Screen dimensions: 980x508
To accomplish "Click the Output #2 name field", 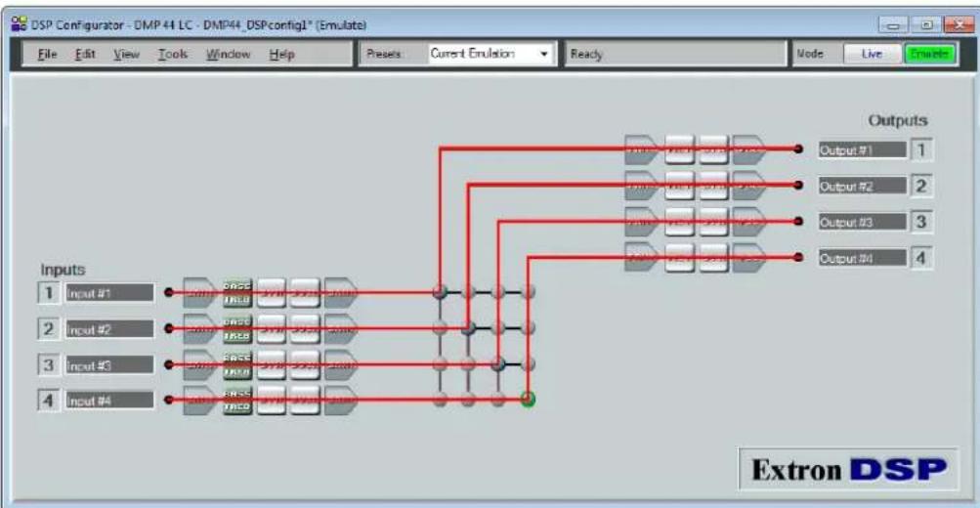I will [863, 186].
